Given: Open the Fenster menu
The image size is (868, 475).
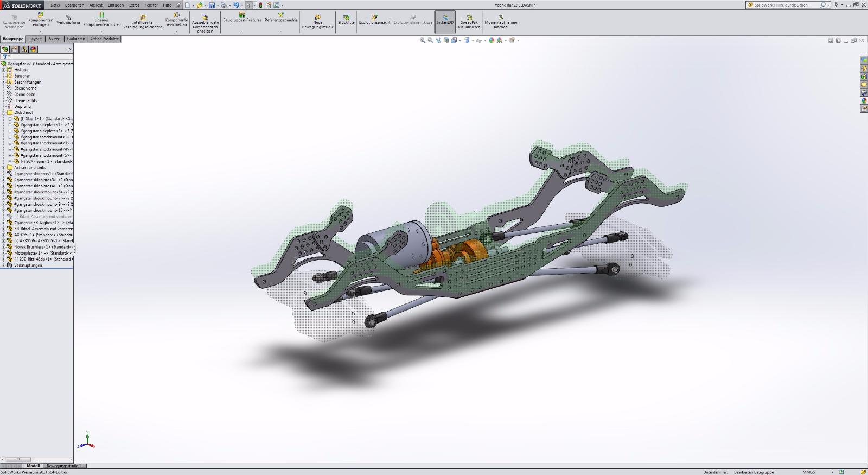Looking at the screenshot, I should (x=151, y=5).
